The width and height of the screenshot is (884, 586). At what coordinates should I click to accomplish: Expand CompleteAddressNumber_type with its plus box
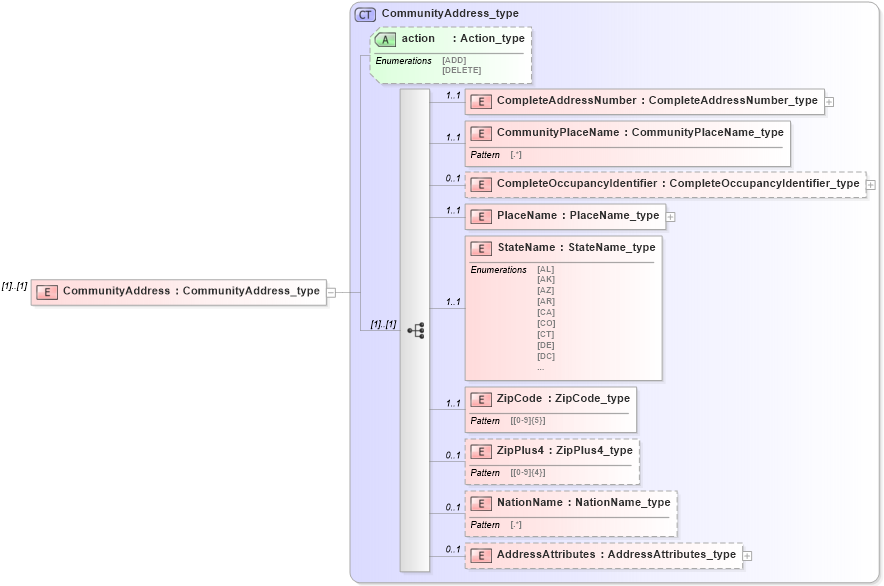[831, 101]
